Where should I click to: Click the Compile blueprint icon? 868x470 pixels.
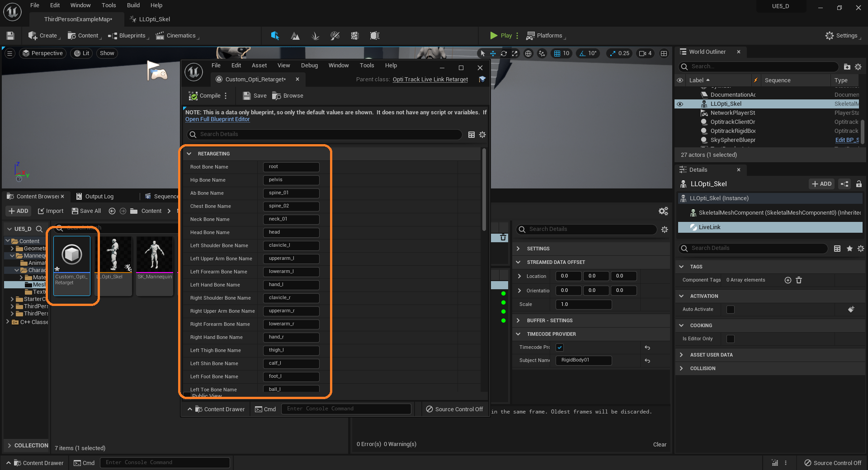point(193,96)
